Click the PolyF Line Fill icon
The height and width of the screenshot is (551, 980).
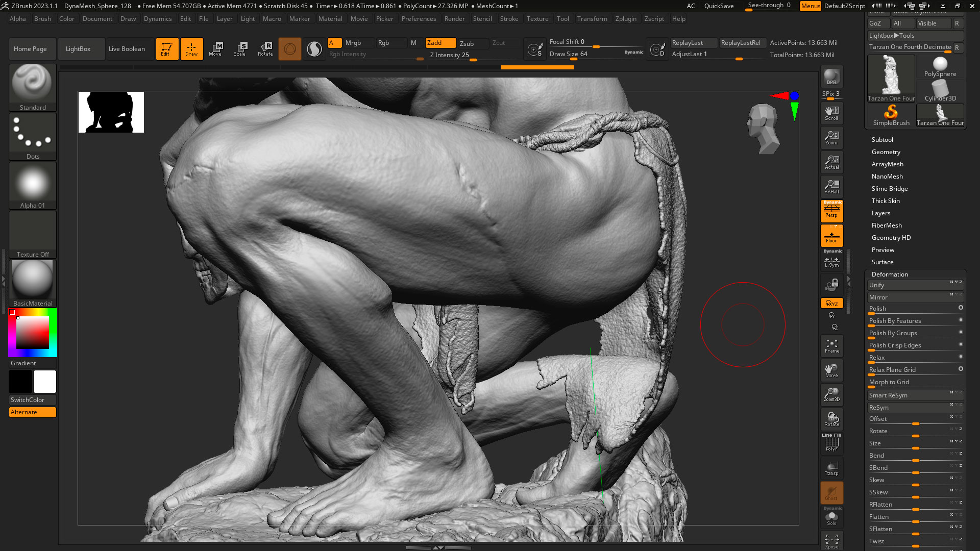point(831,443)
